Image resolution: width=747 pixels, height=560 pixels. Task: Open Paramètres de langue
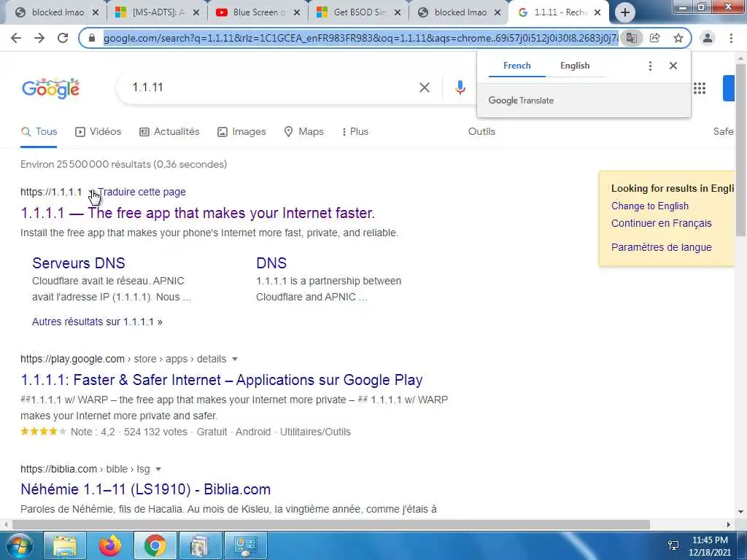[661, 248]
